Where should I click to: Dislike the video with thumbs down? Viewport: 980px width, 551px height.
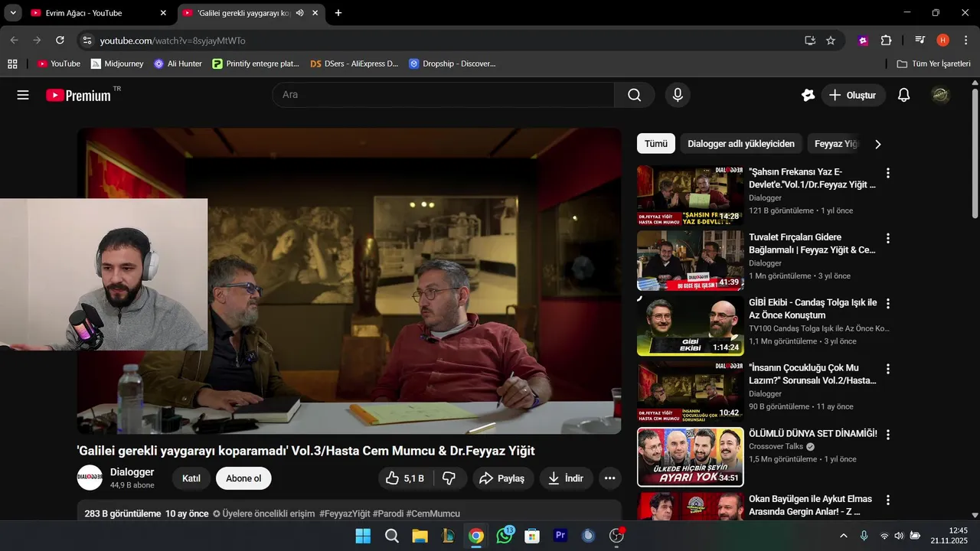[450, 478]
